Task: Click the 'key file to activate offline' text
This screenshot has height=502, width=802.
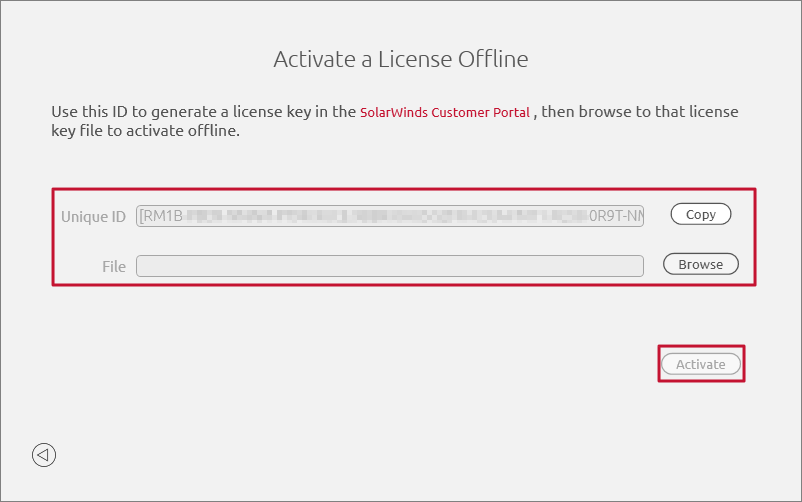Action: click(x=145, y=131)
